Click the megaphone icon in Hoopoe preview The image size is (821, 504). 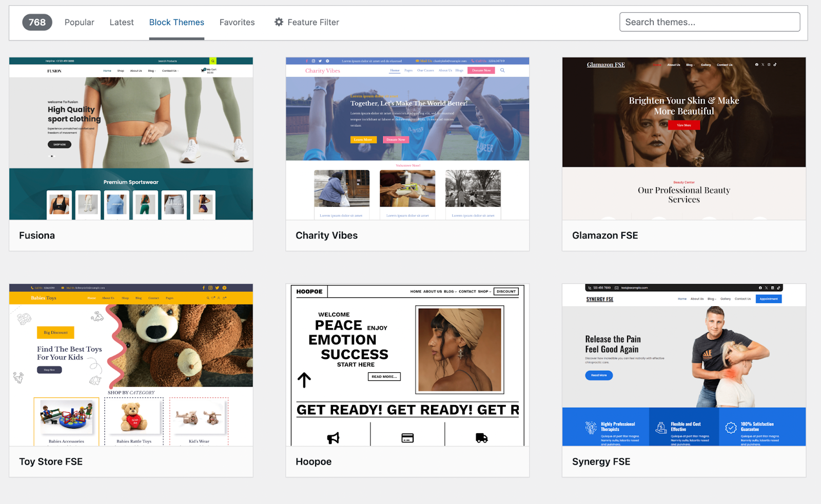334,437
